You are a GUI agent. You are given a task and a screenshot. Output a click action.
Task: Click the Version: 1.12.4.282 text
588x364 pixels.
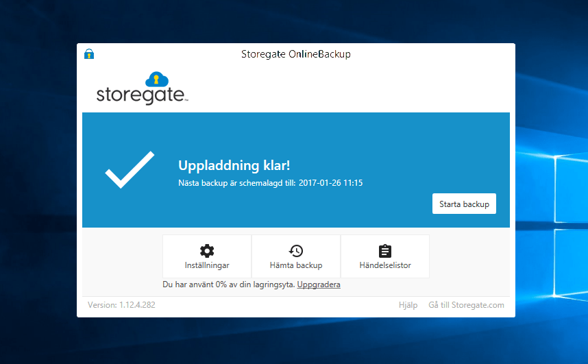pyautogui.click(x=121, y=305)
